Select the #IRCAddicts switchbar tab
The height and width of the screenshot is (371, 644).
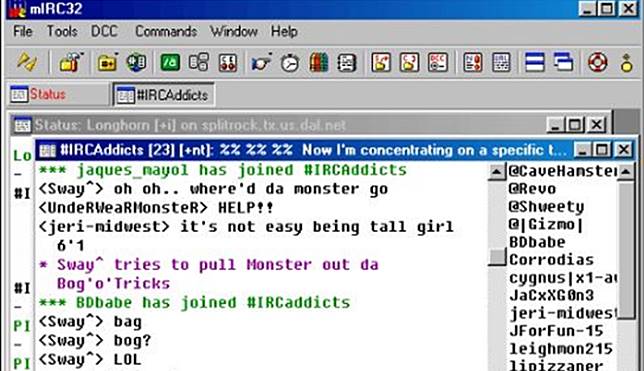click(x=164, y=95)
